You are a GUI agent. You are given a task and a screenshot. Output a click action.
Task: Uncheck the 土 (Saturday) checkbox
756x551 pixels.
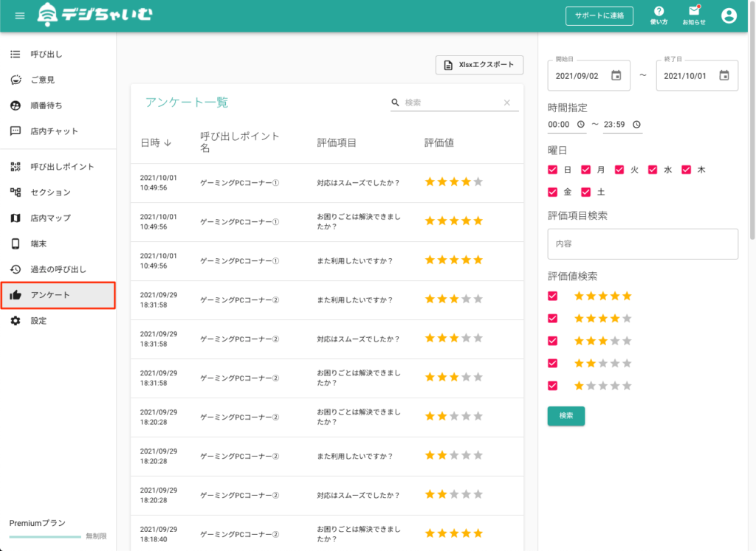pyautogui.click(x=585, y=193)
